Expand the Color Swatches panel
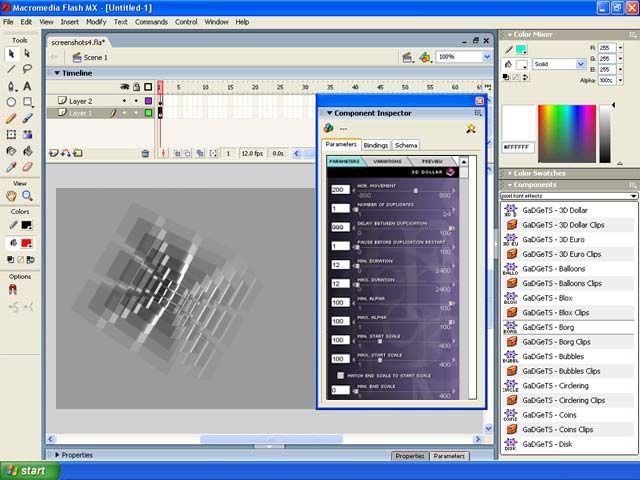 coord(540,172)
